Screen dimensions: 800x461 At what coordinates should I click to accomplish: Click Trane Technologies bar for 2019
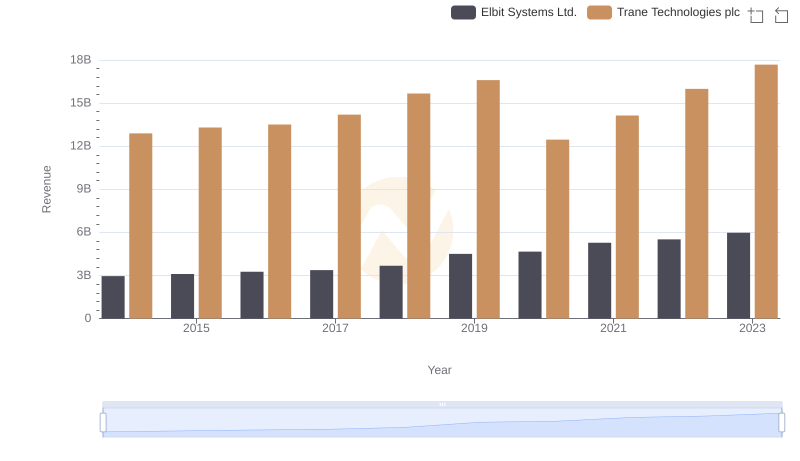pyautogui.click(x=488, y=199)
